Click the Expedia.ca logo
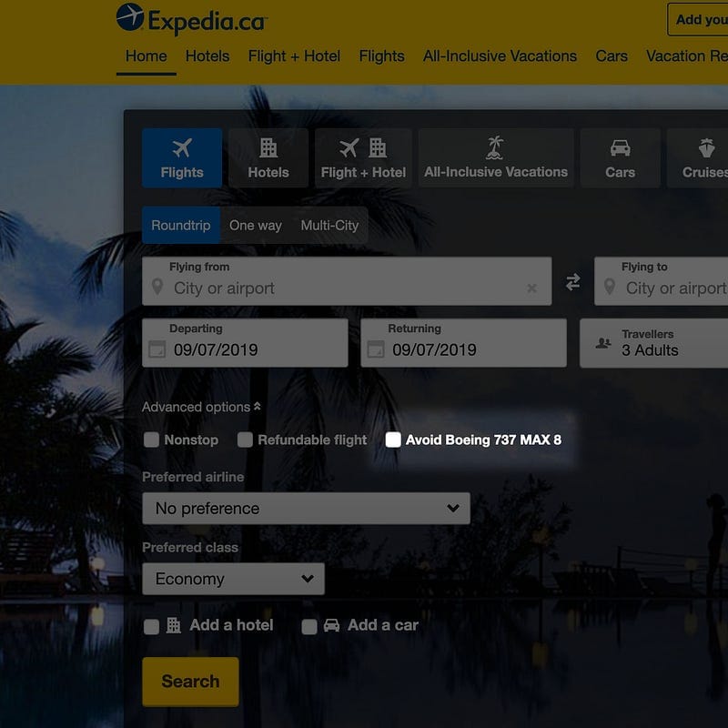728x728 pixels. [x=191, y=19]
